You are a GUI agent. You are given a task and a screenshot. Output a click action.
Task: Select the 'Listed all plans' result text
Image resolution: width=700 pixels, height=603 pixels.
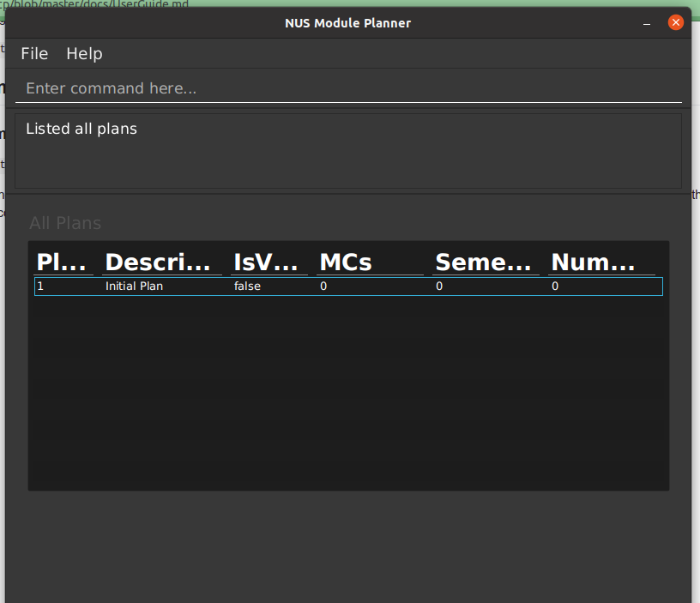coord(81,129)
